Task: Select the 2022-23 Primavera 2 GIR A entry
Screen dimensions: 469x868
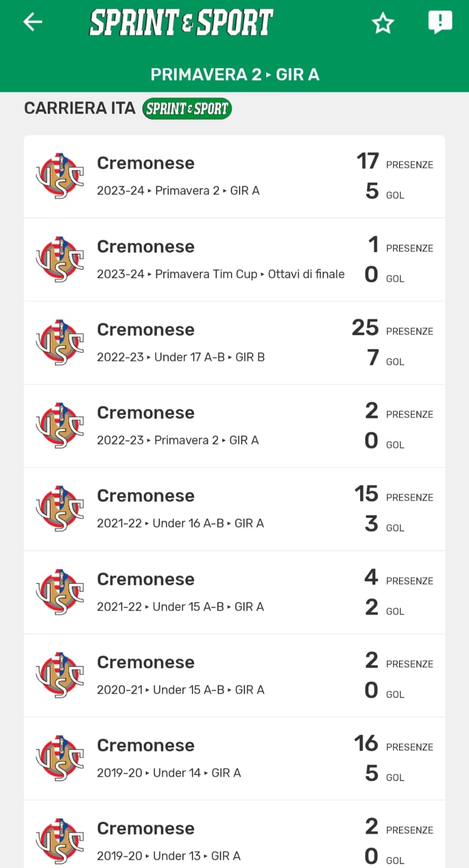Action: 178,440
